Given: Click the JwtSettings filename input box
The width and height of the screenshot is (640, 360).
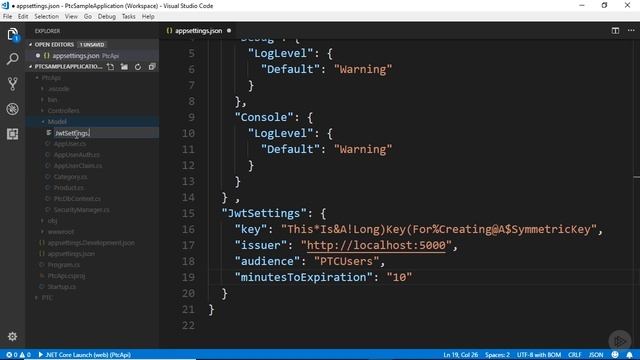Looking at the screenshot, I should pos(106,133).
